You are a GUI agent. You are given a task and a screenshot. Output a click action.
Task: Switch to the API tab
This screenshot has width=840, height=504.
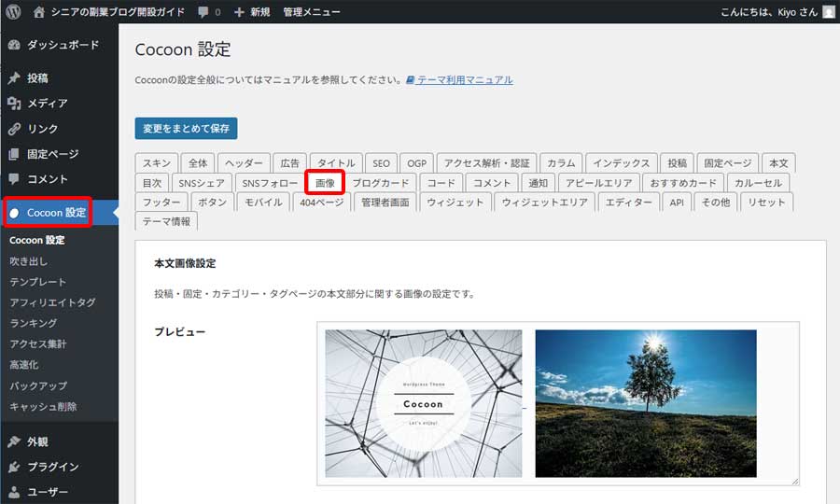[x=677, y=202]
